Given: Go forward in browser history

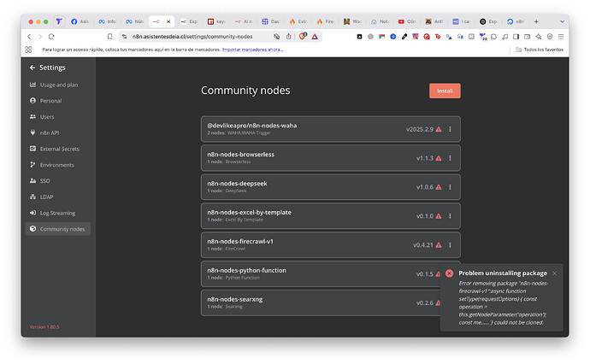Looking at the screenshot, I should [40, 37].
